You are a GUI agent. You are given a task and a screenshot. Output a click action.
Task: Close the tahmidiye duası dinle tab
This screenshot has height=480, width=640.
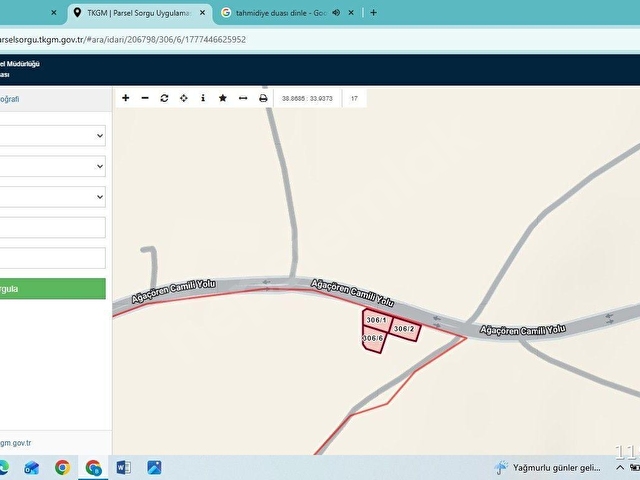click(351, 13)
